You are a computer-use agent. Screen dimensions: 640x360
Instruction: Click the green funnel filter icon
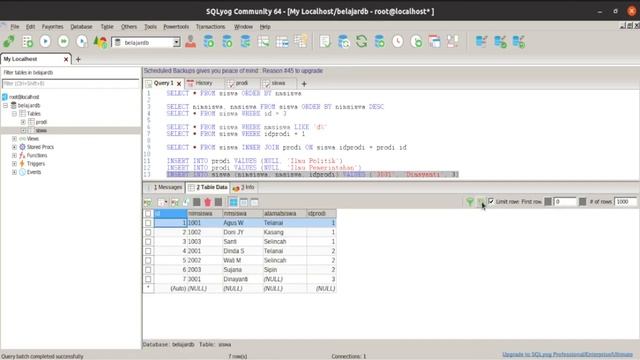coord(470,202)
